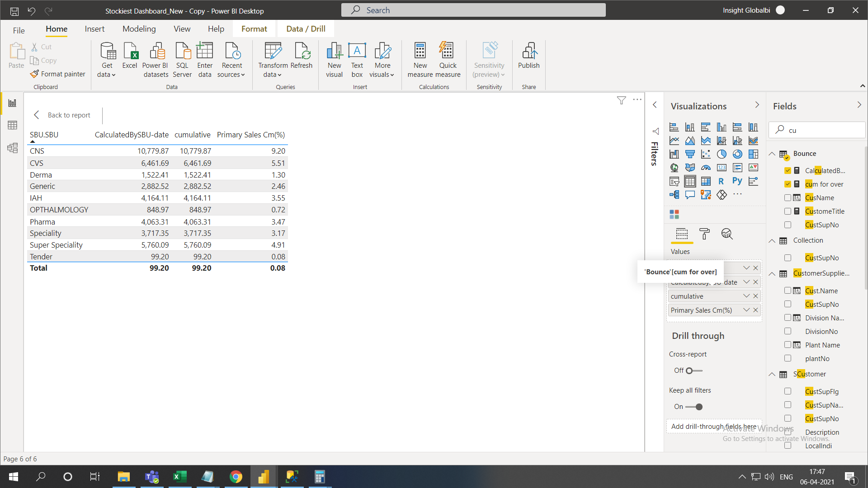
Task: Open the Format paint roller pane
Action: click(x=704, y=234)
